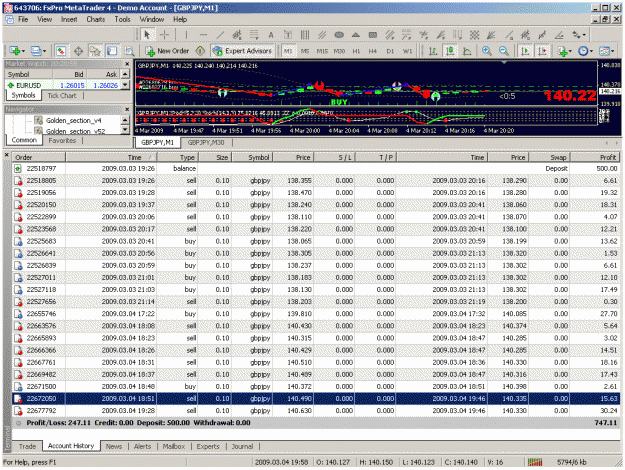Click the New Order toolbar button

[x=167, y=51]
